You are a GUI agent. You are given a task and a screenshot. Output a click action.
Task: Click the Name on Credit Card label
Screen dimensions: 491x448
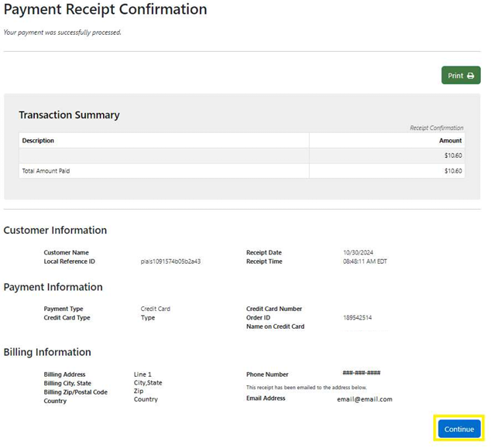coord(275,327)
